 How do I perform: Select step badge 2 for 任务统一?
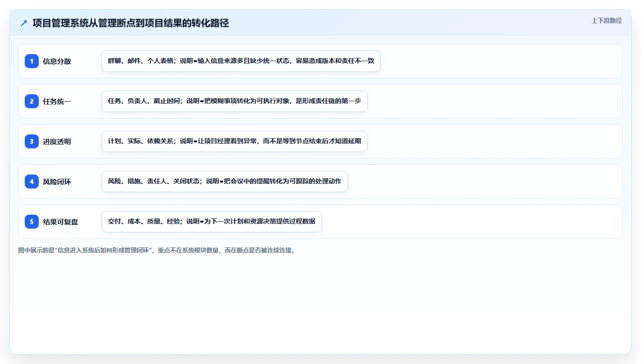[32, 101]
